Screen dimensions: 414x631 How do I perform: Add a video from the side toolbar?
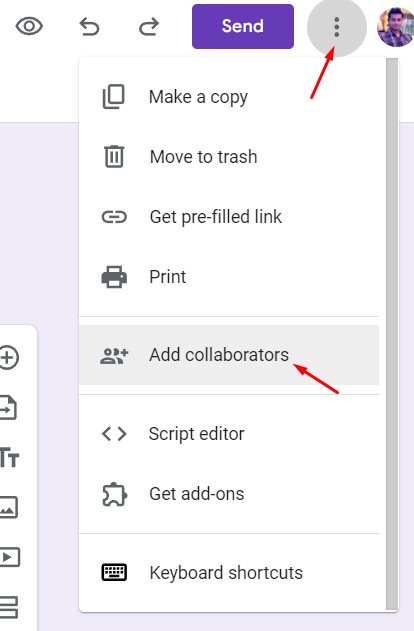click(10, 557)
